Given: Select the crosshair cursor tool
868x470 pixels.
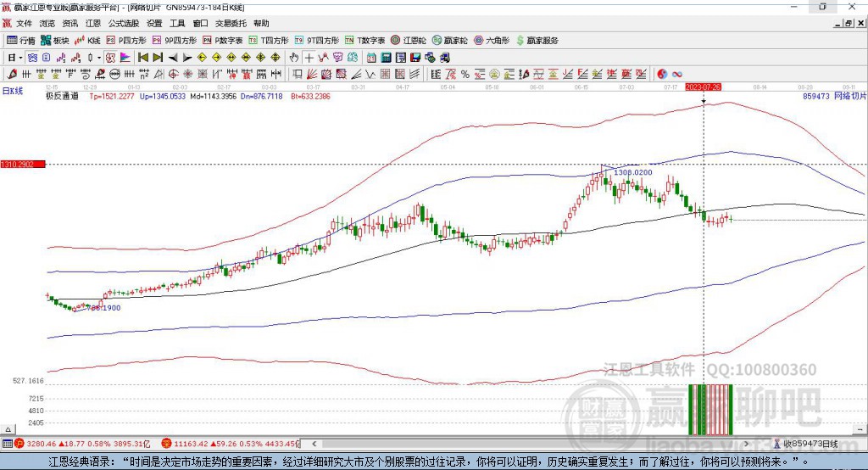Looking at the screenshot, I should 309,58.
